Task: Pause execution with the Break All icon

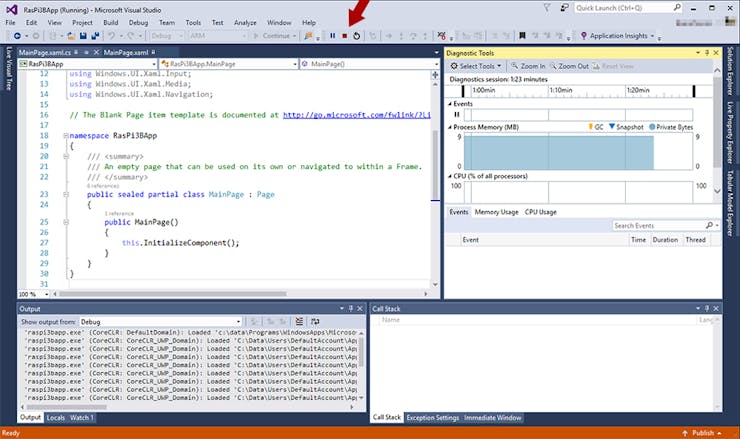Action: click(x=332, y=36)
